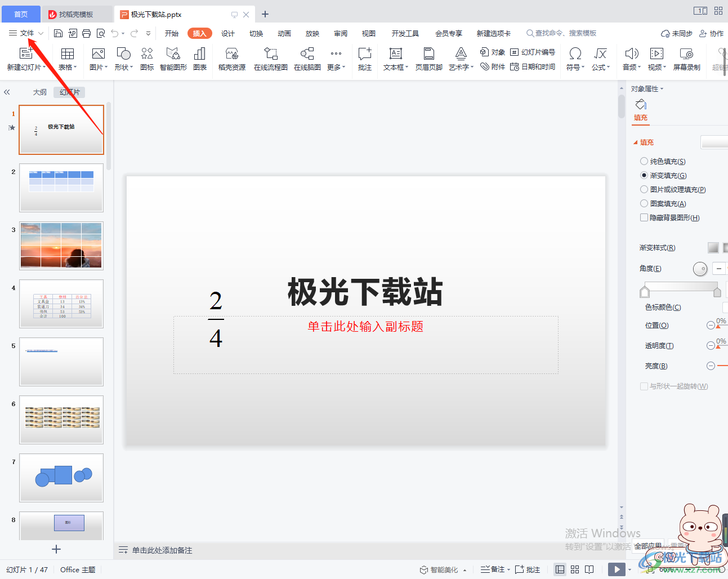Viewport: 728px width, 579px height.
Task: Click the 角度 angle dial
Action: tap(700, 269)
